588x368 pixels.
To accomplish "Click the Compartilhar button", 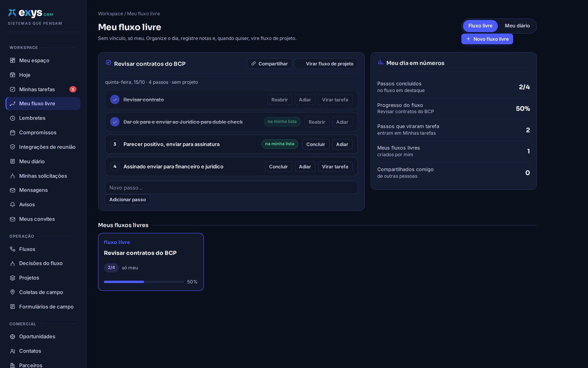I will tap(269, 64).
